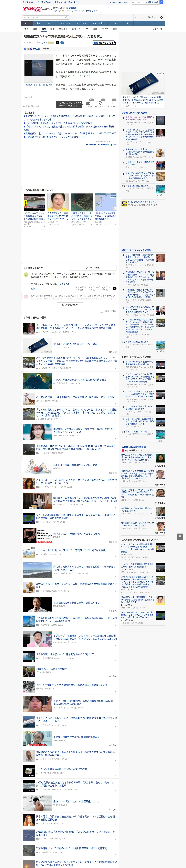This screenshot has width=186, height=868.
Task: Select the ライブ tab in main nav
Action: pos(49,24)
